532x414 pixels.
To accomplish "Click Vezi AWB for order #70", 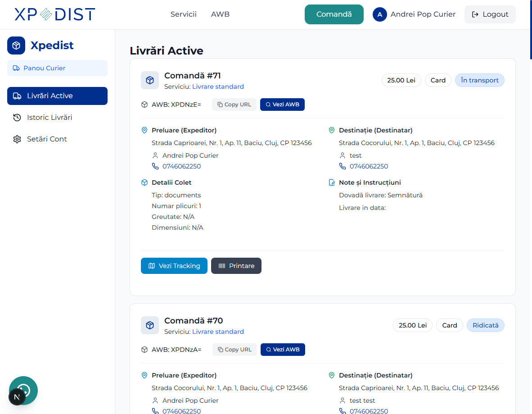I will (x=283, y=350).
